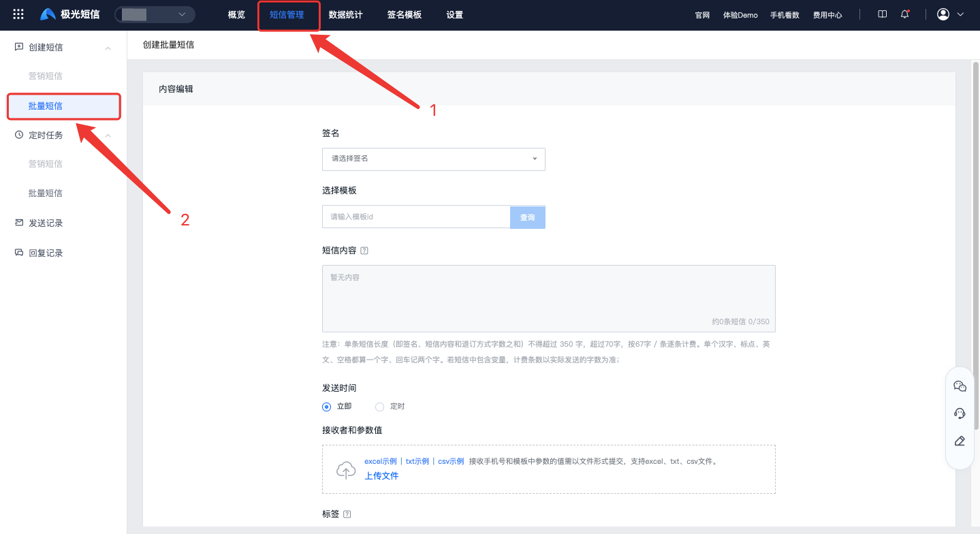Click the feedback pencil floating icon
980x534 pixels.
coord(960,441)
